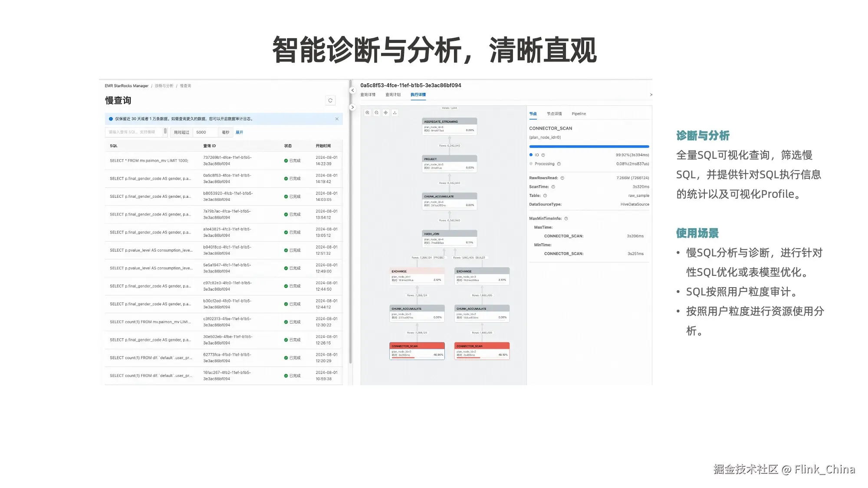Expand more filters via 展开 link

point(239,132)
